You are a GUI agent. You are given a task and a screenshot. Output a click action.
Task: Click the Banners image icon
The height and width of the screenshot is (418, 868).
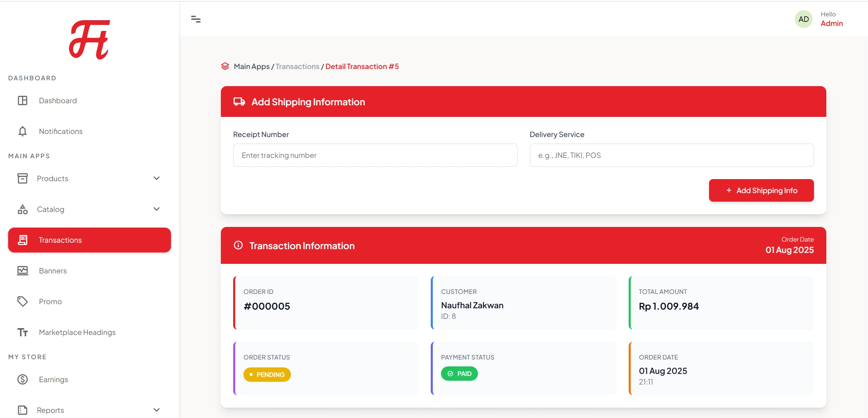pos(22,270)
